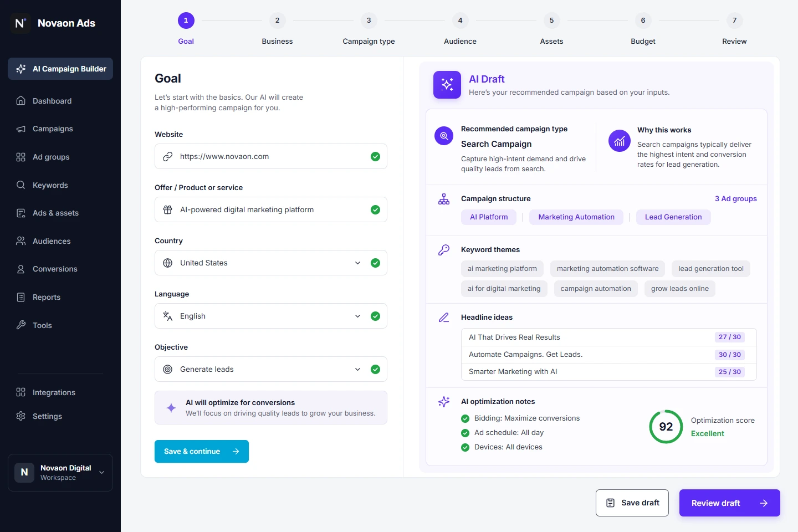Select headline 'Automate Campaigns. Get Leads.'

(608, 355)
